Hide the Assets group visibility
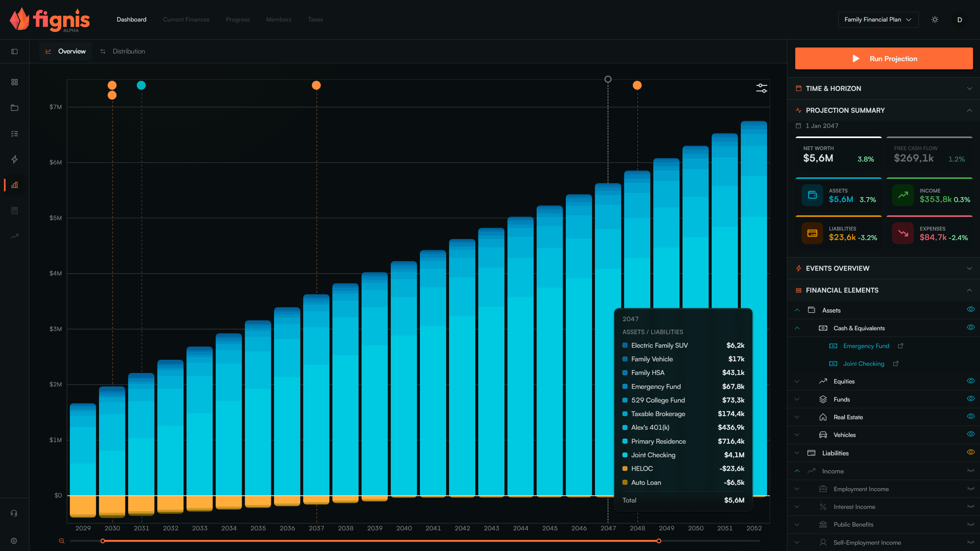 [x=971, y=309]
